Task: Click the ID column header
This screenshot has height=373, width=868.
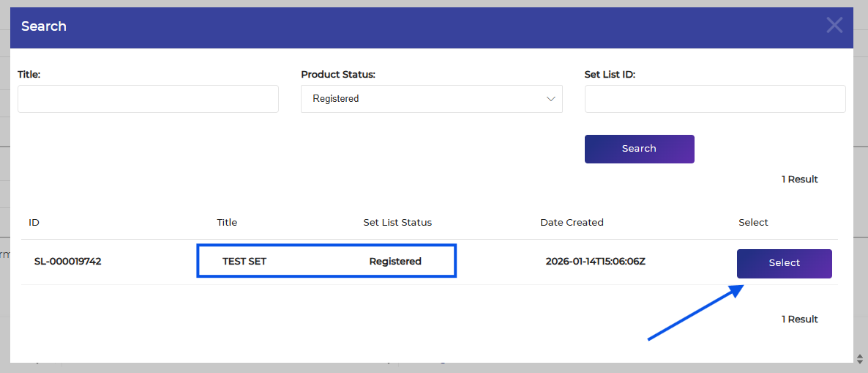Action: point(34,222)
